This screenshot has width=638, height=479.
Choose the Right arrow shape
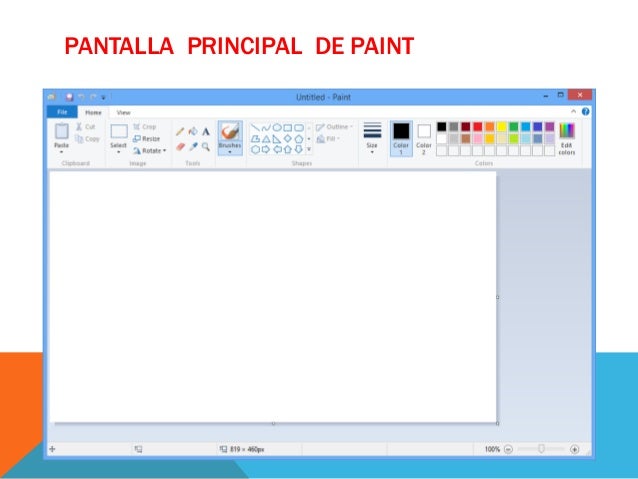pyautogui.click(x=266, y=149)
